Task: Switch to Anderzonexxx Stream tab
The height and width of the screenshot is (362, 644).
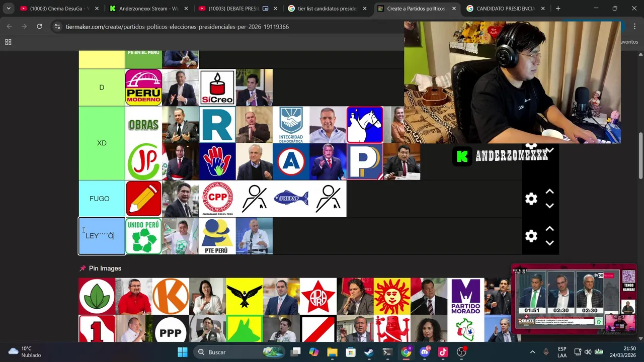Action: pyautogui.click(x=149, y=9)
